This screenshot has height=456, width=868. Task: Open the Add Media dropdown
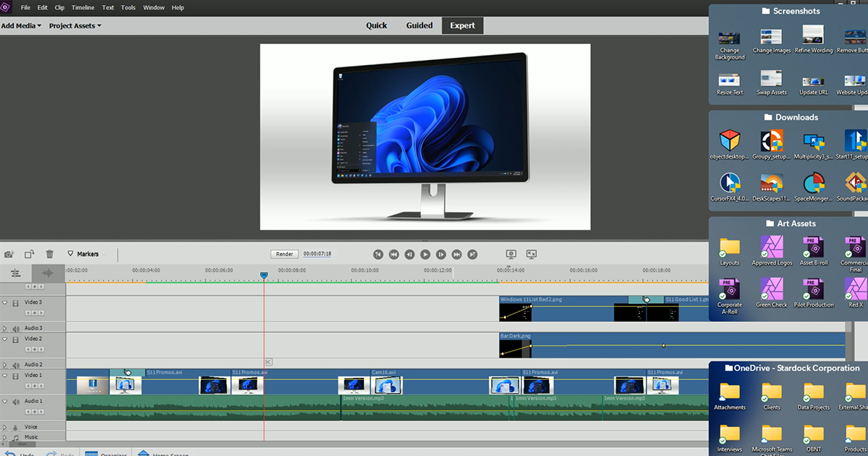pos(22,25)
